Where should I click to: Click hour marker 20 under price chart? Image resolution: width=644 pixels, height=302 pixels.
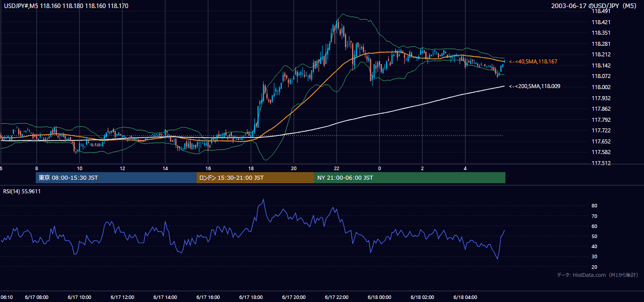click(x=294, y=168)
